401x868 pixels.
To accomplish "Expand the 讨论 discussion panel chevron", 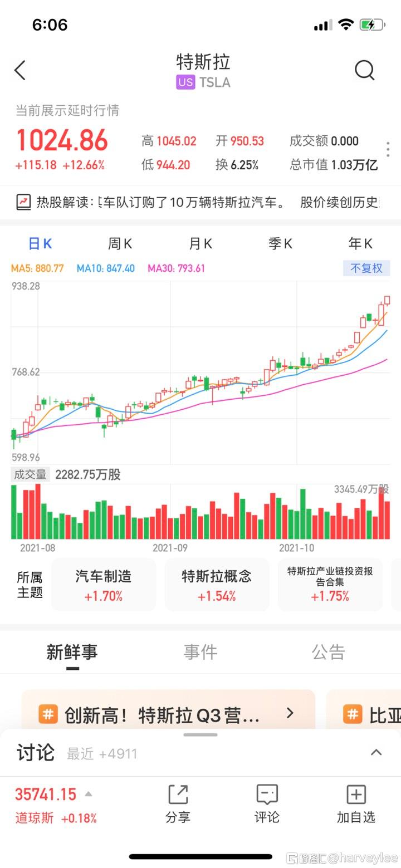I will pos(376,752).
